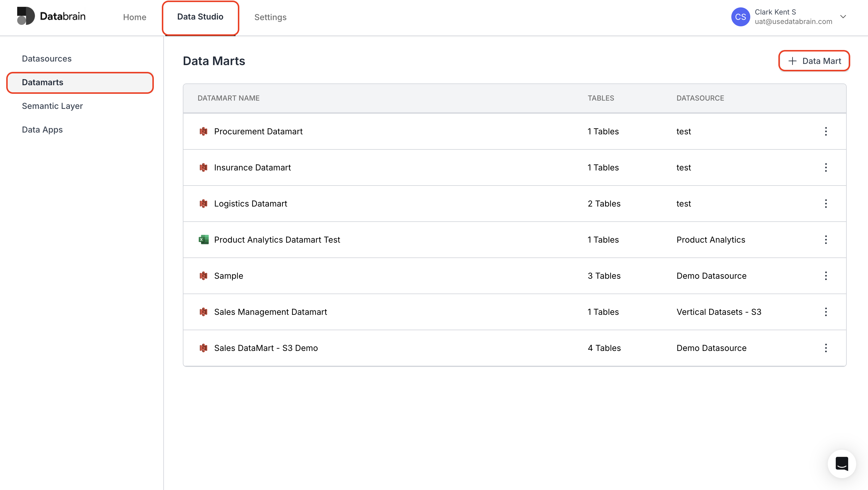Navigate to Data Apps section
This screenshot has height=490, width=868.
pos(42,130)
